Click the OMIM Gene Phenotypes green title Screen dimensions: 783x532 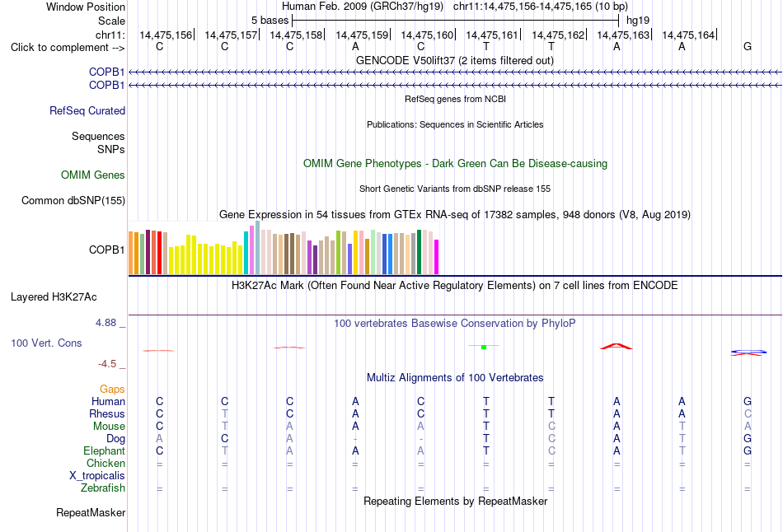[456, 164]
